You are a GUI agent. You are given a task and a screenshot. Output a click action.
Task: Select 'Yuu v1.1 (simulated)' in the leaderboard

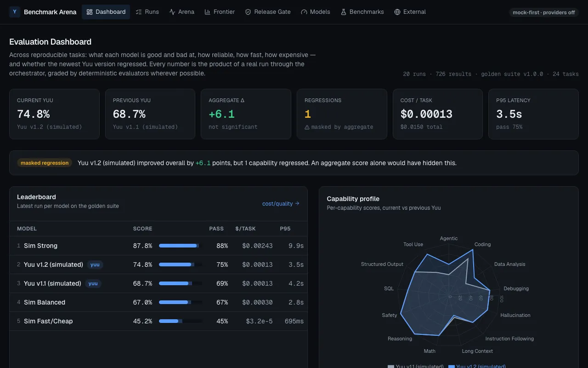52,283
